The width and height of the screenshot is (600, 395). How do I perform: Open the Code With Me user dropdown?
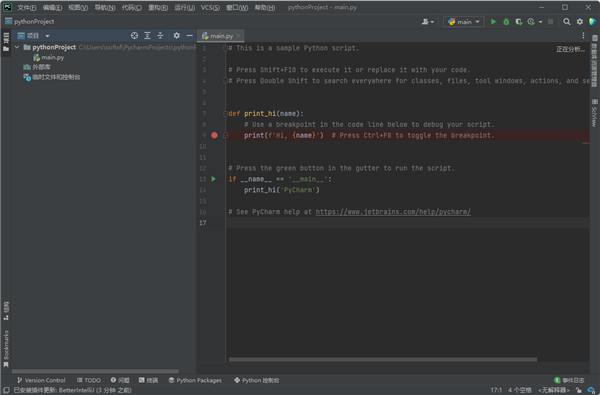coord(427,22)
